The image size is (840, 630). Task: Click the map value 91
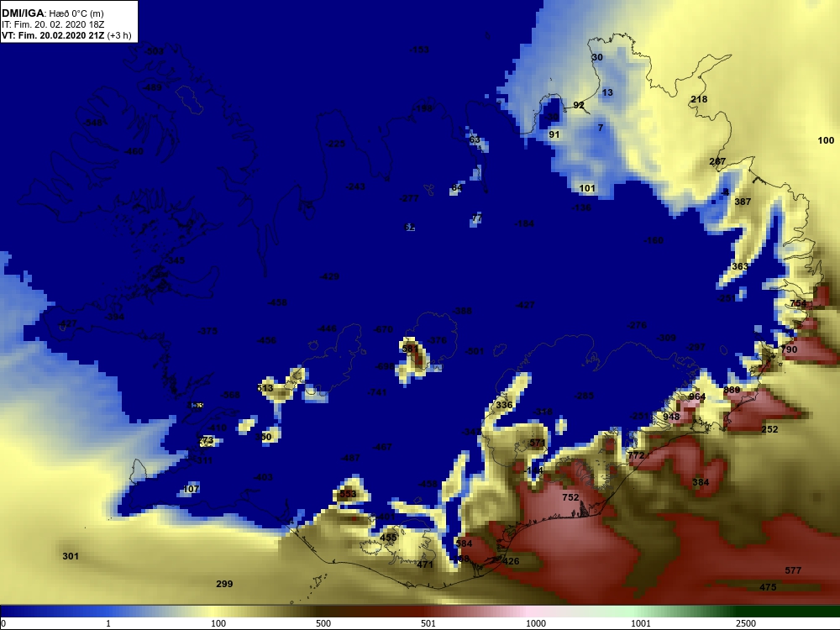pos(554,135)
